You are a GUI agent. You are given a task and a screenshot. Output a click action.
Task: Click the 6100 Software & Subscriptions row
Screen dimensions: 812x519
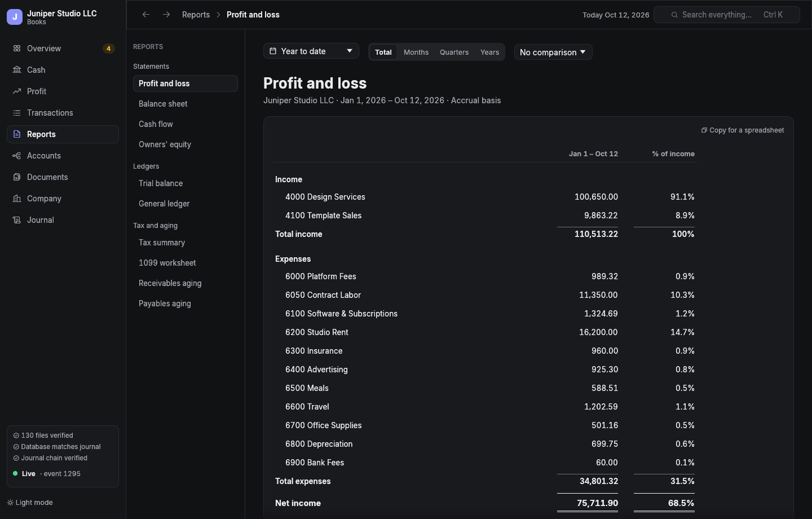click(485, 314)
